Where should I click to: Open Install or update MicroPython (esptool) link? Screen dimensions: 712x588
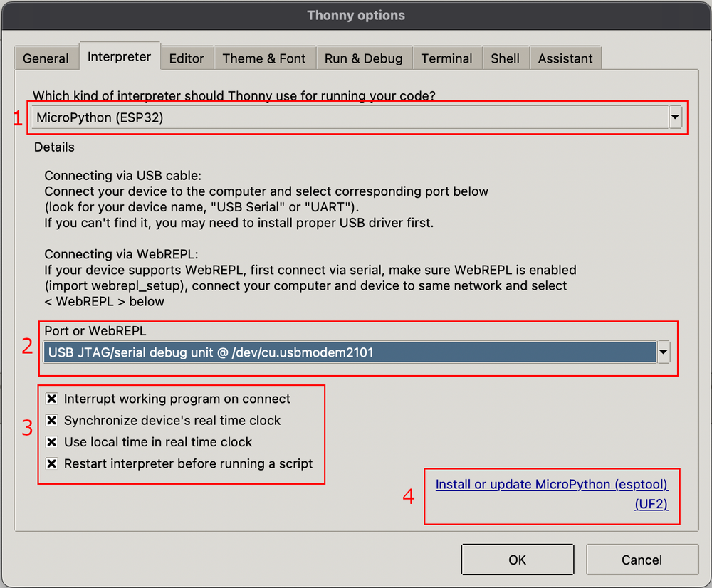[x=552, y=484]
